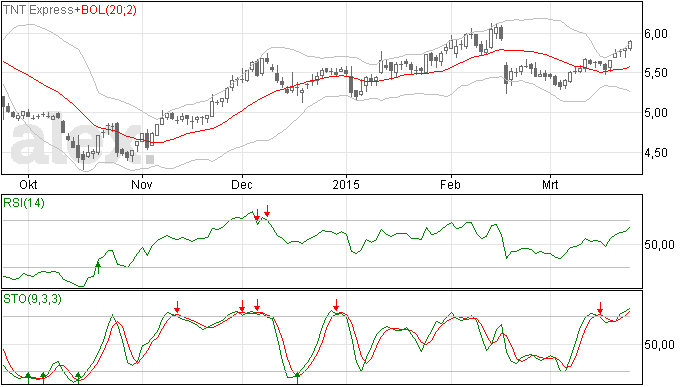Image resolution: width=690 pixels, height=387 pixels.
Task: Click the Okt month label
Action: point(29,184)
